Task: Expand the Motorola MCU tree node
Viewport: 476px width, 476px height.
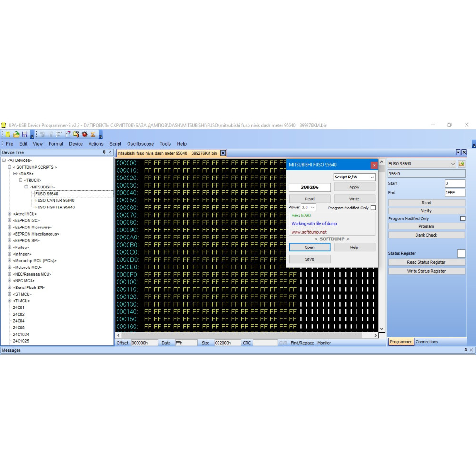Action: coord(10,267)
